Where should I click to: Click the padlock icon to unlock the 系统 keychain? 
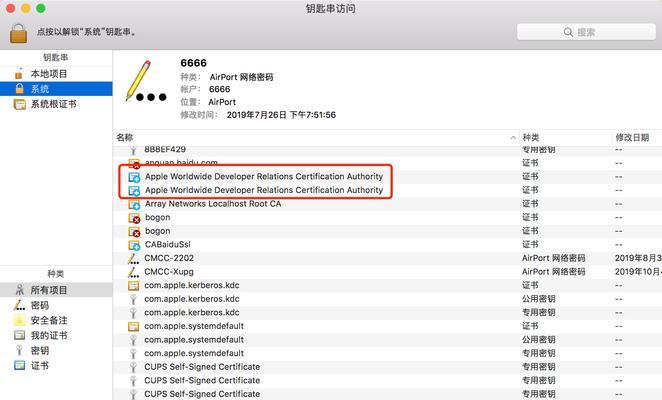click(18, 33)
